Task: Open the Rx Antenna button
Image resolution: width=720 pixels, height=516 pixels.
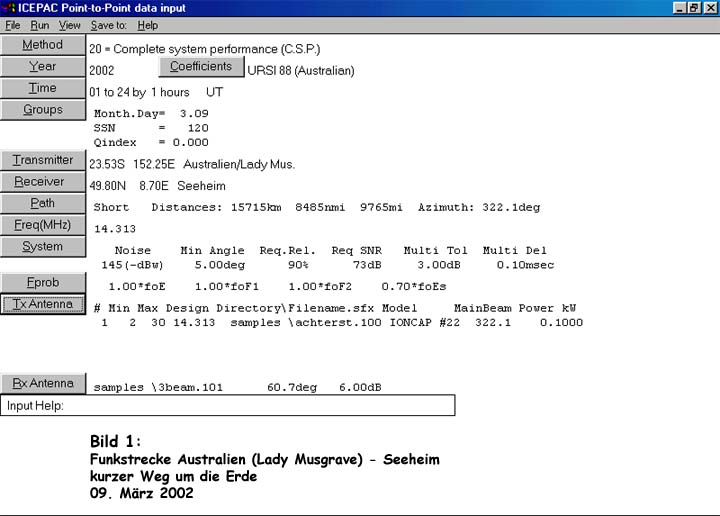Action: click(x=43, y=384)
